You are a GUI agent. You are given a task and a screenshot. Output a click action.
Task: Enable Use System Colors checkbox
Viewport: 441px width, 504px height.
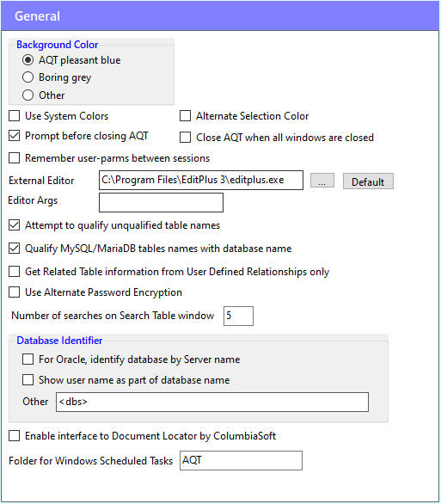(14, 116)
